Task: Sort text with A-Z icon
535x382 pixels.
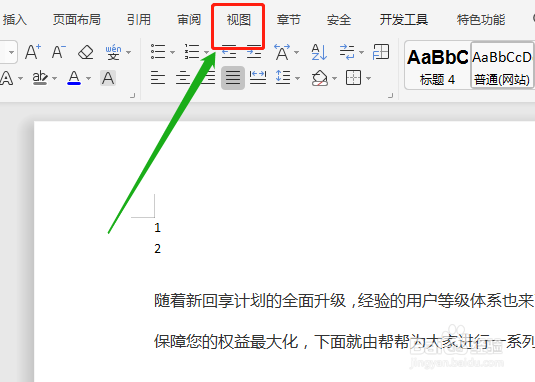Action: coord(319,52)
